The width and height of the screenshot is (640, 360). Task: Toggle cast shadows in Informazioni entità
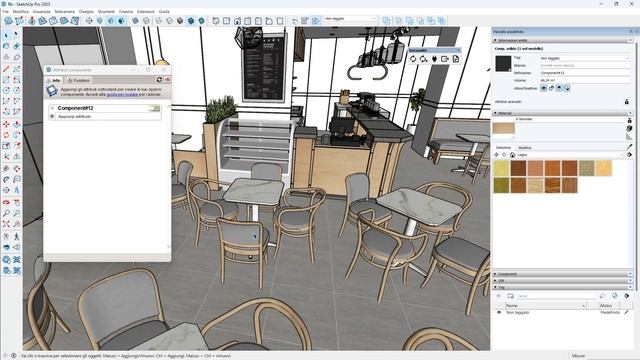pos(567,88)
